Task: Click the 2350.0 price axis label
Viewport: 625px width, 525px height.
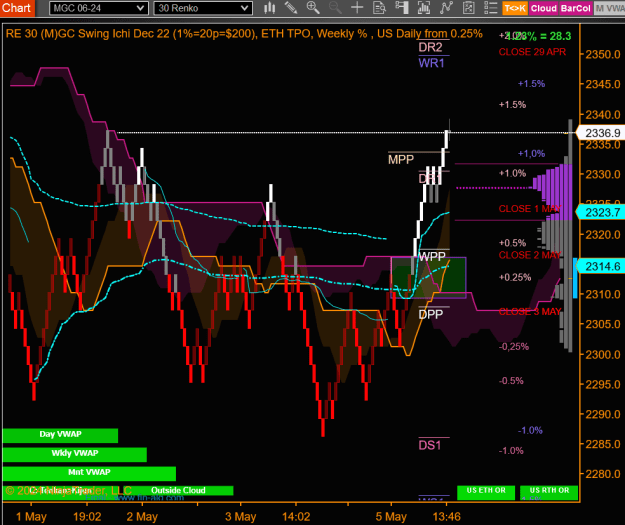Action: coord(603,54)
